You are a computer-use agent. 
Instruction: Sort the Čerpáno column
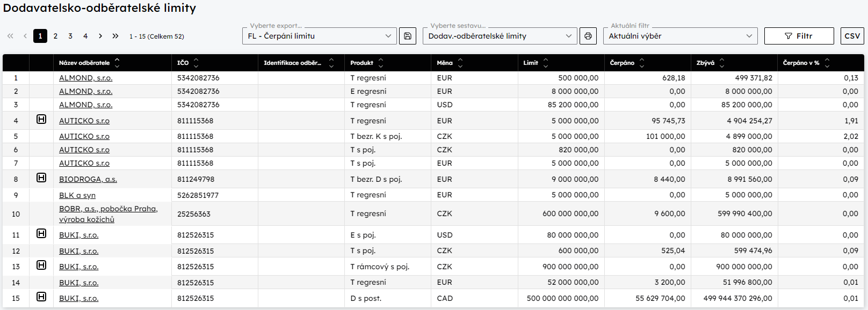(642, 63)
